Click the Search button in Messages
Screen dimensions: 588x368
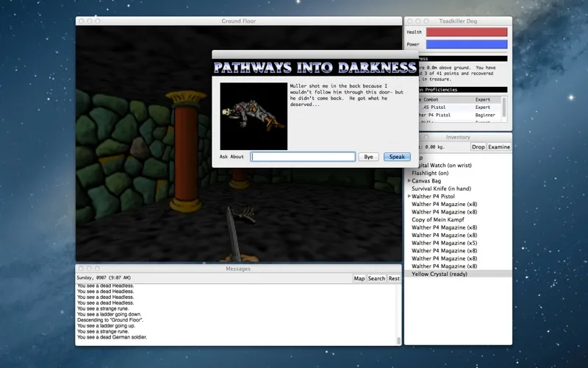click(x=376, y=278)
